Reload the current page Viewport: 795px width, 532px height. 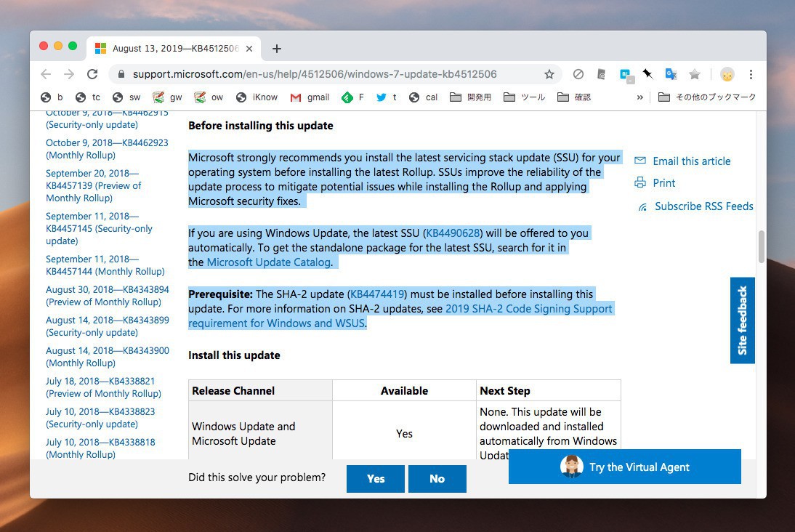click(x=92, y=75)
